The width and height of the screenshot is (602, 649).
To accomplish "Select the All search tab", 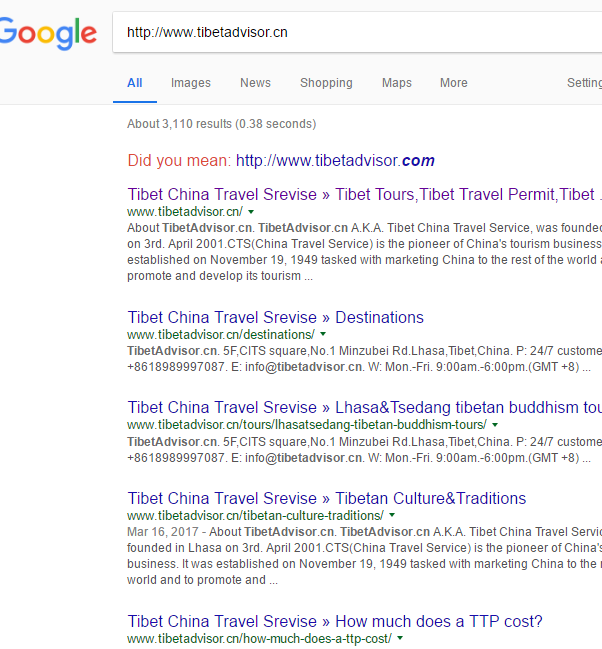I will click(x=135, y=83).
